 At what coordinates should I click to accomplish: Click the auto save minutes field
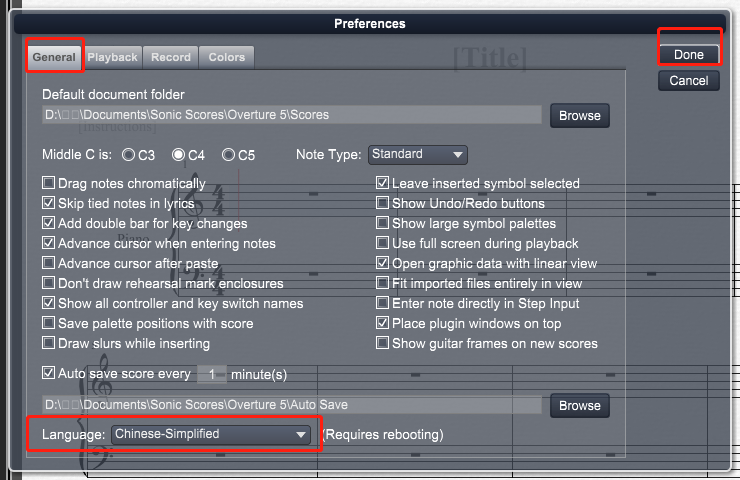pyautogui.click(x=211, y=374)
